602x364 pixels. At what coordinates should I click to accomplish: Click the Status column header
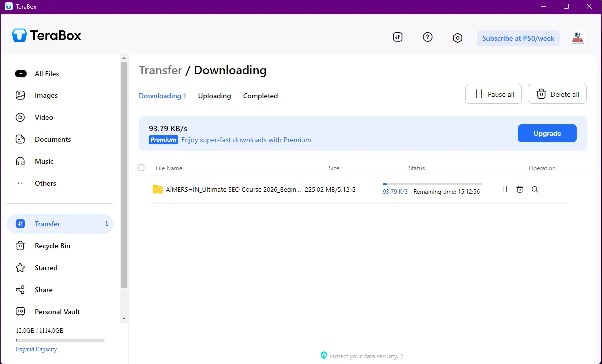[417, 168]
